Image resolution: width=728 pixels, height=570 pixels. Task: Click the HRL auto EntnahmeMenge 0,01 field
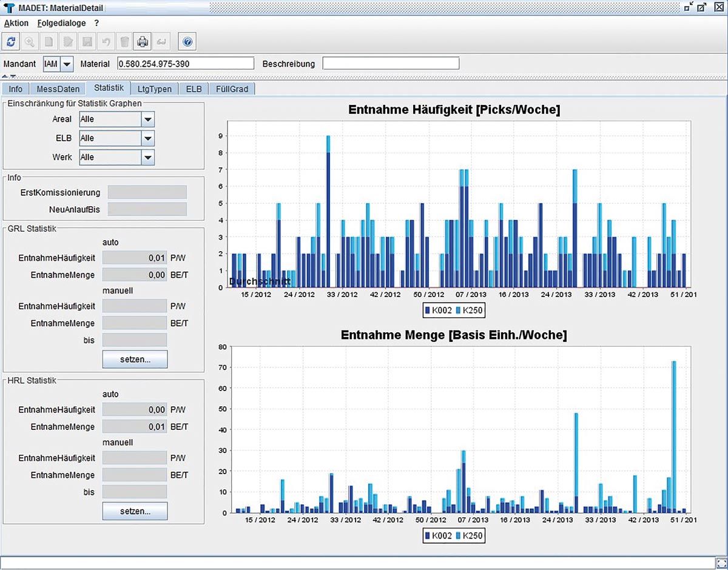[x=135, y=427]
